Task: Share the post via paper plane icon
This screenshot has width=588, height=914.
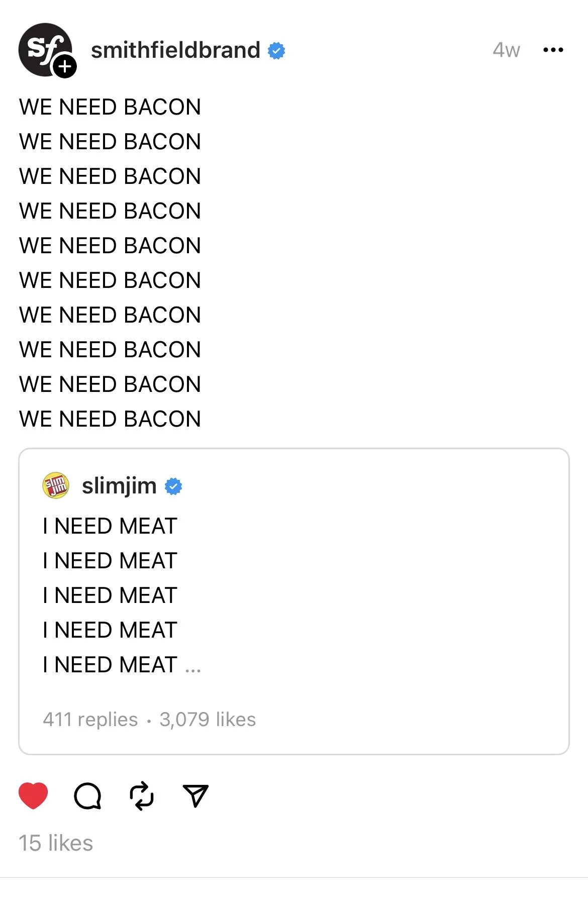Action: pyautogui.click(x=195, y=796)
